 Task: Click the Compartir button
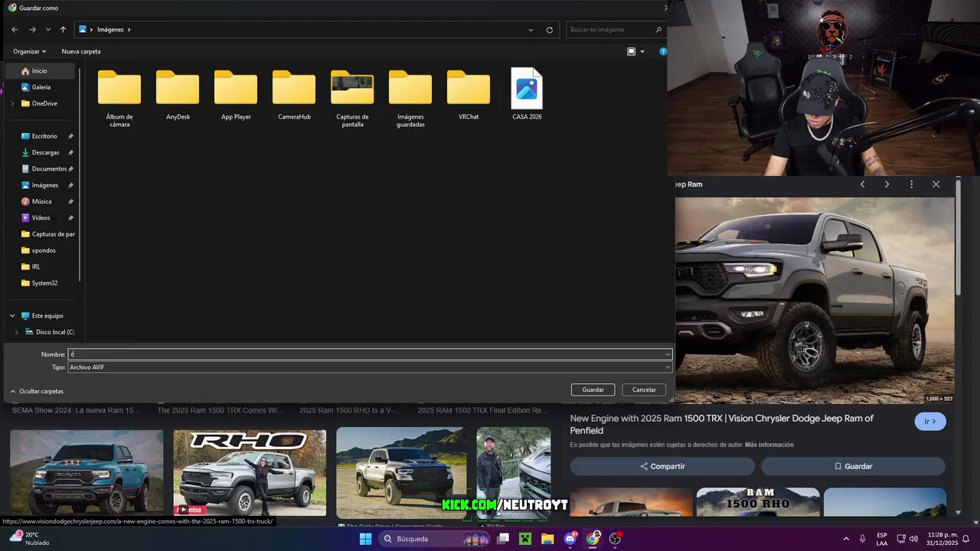click(x=662, y=466)
